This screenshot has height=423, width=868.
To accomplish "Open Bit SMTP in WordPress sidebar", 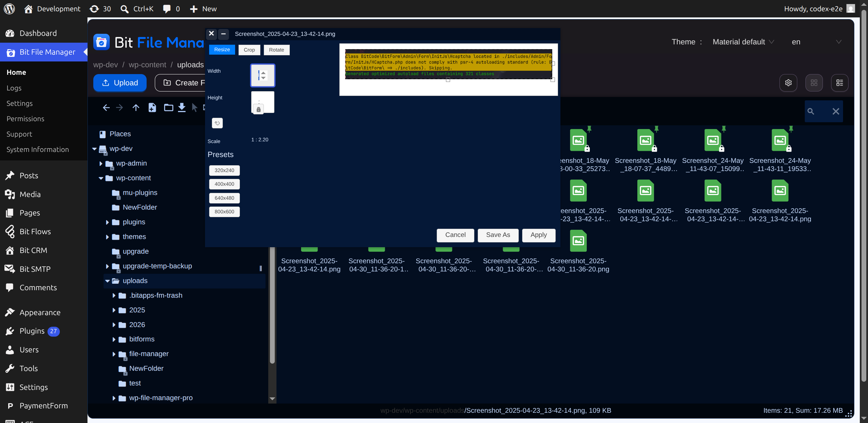I will (35, 269).
